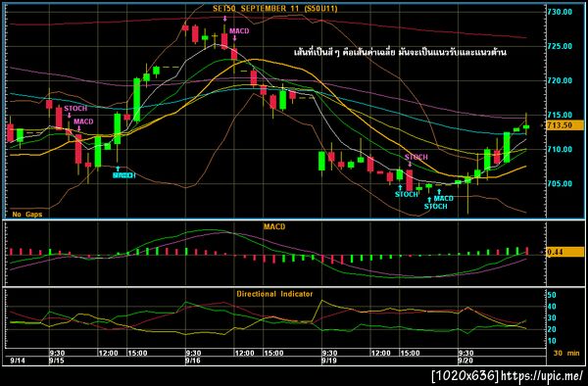
Task: Click the cyan STOCH buy label on 9/15
Action: pyautogui.click(x=124, y=175)
